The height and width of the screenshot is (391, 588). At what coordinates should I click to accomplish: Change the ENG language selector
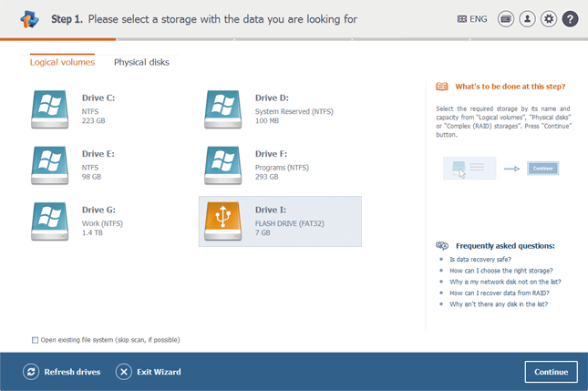pyautogui.click(x=470, y=18)
